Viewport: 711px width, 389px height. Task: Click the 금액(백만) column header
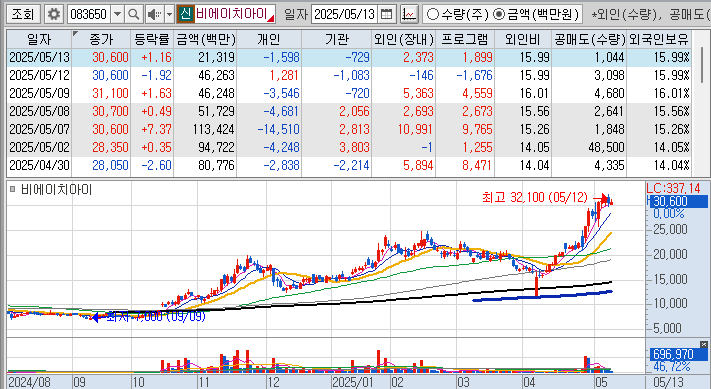coord(205,39)
